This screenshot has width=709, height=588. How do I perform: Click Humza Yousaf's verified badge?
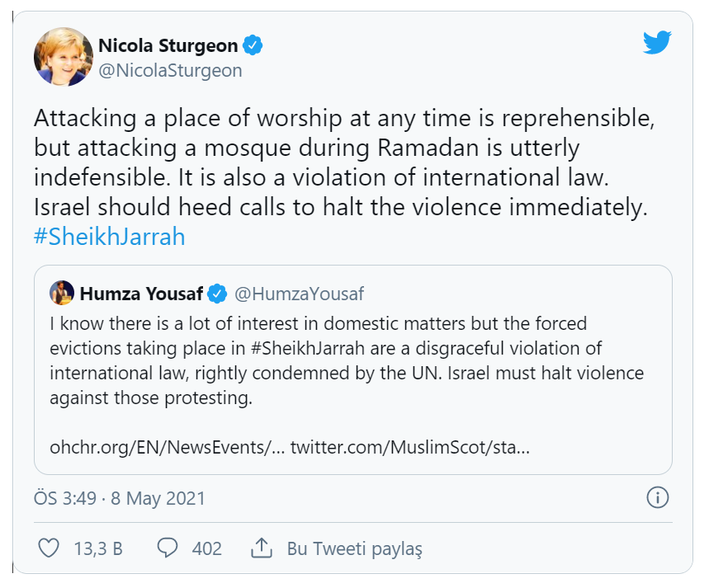click(218, 294)
